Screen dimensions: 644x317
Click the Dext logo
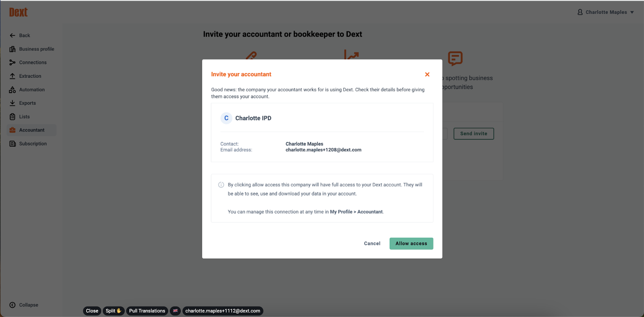19,12
